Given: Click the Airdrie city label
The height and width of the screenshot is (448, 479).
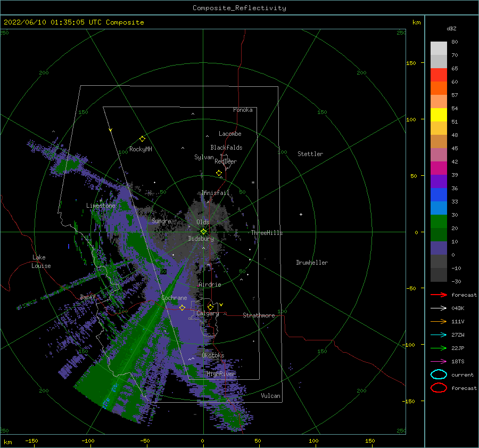Looking at the screenshot, I should click(210, 284).
